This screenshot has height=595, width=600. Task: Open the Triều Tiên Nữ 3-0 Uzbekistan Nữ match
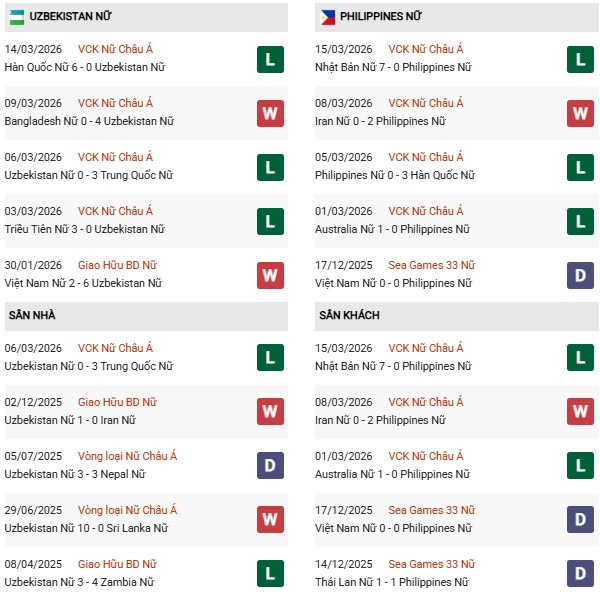pos(84,229)
